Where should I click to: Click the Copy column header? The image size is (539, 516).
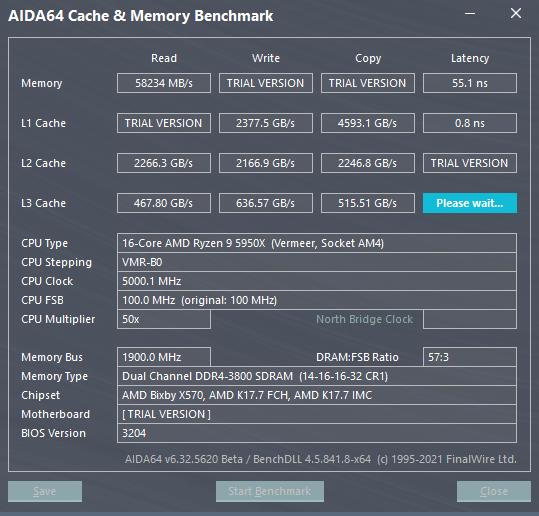(368, 58)
